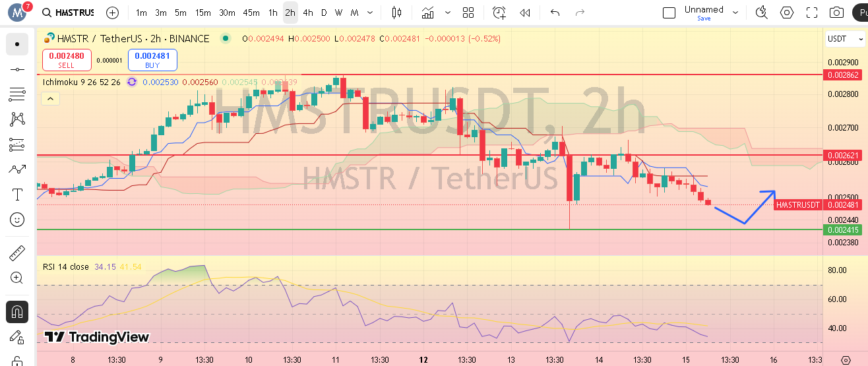Redo the last chart action

pyautogui.click(x=580, y=13)
